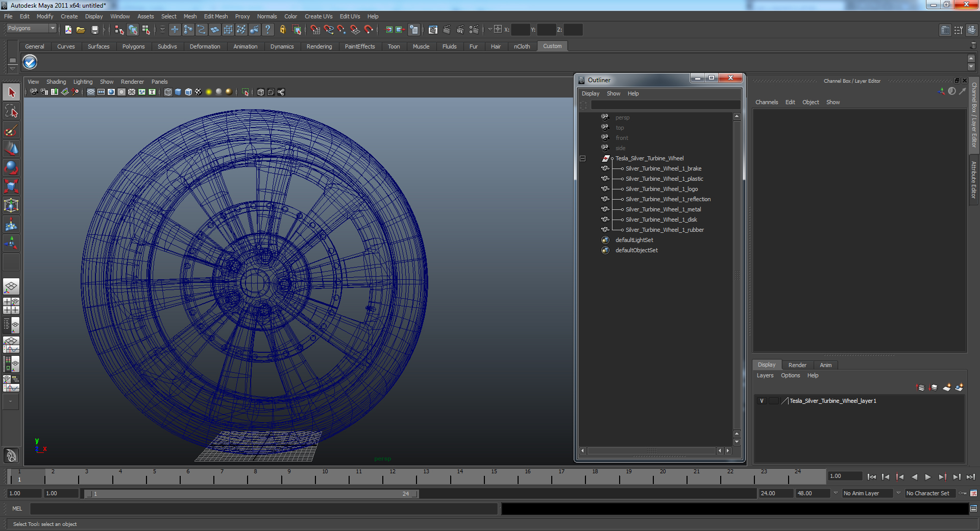Switch to single perspective view layout
The width and height of the screenshot is (980, 531).
tap(11, 287)
